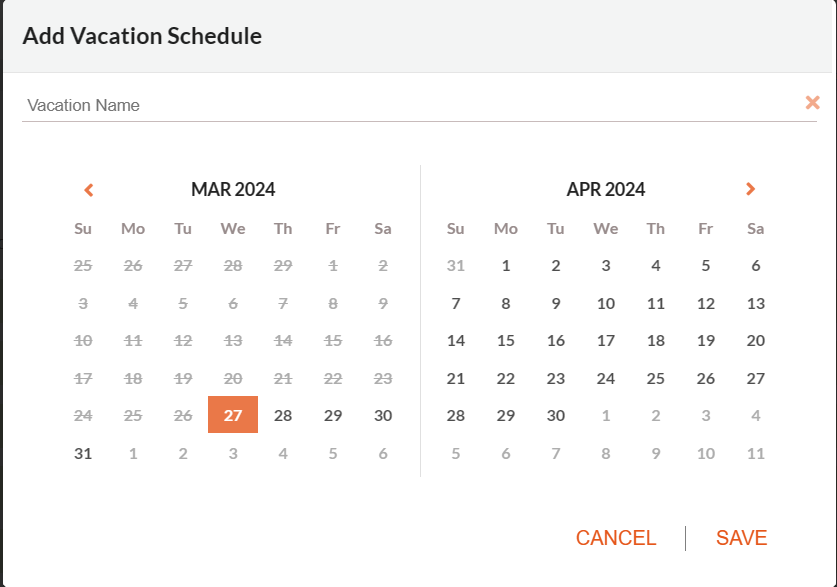This screenshot has width=837, height=587.
Task: Choose April 24 in the APR calendar
Action: [x=606, y=379]
